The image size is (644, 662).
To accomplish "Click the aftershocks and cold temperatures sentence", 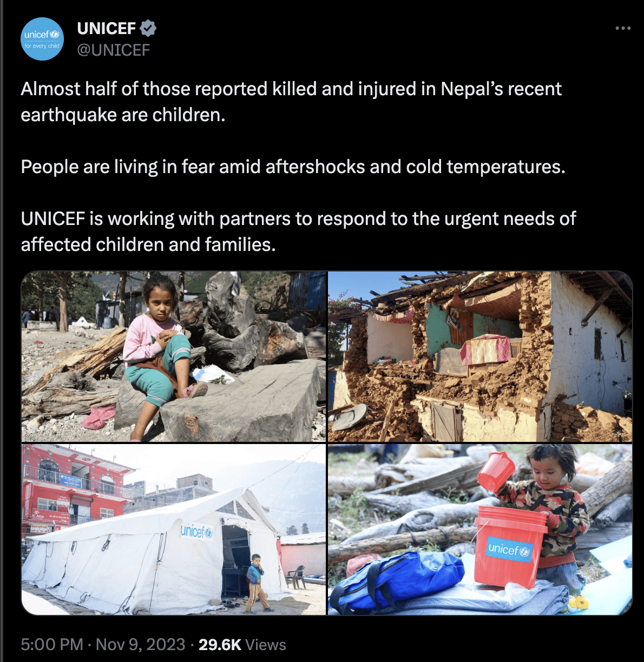I will pos(293,167).
